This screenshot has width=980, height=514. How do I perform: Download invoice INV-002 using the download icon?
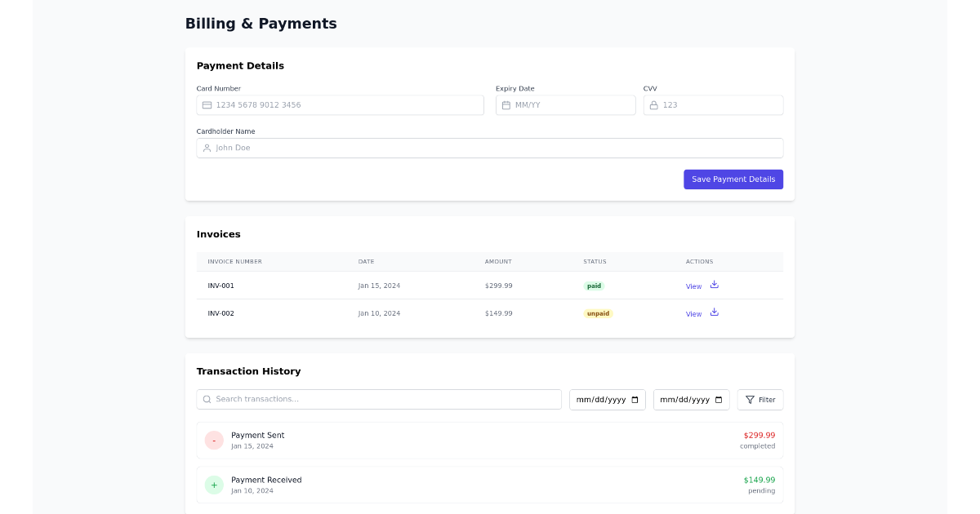(x=714, y=312)
